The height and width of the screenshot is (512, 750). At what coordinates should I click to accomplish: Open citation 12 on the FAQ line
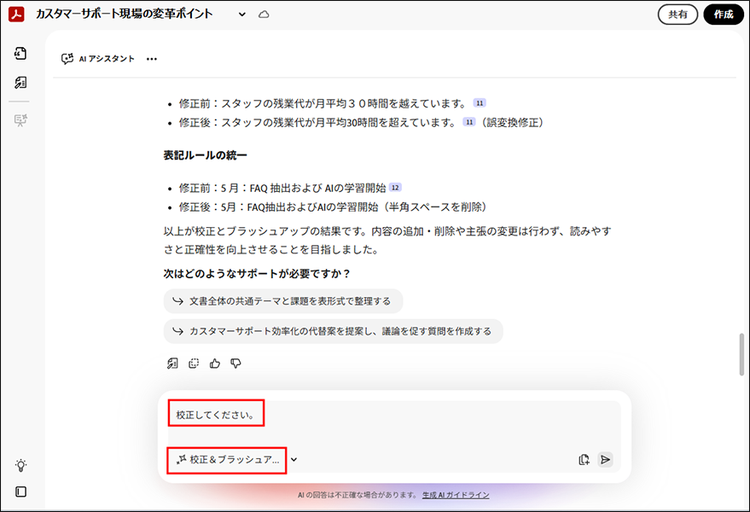click(x=395, y=188)
